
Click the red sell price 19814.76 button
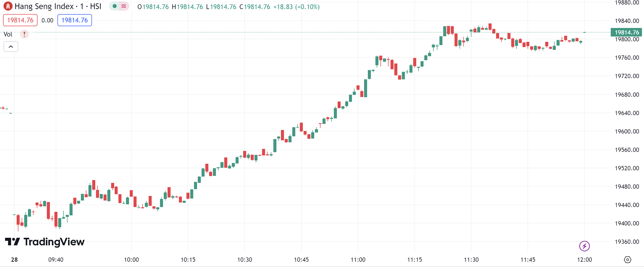[x=20, y=20]
